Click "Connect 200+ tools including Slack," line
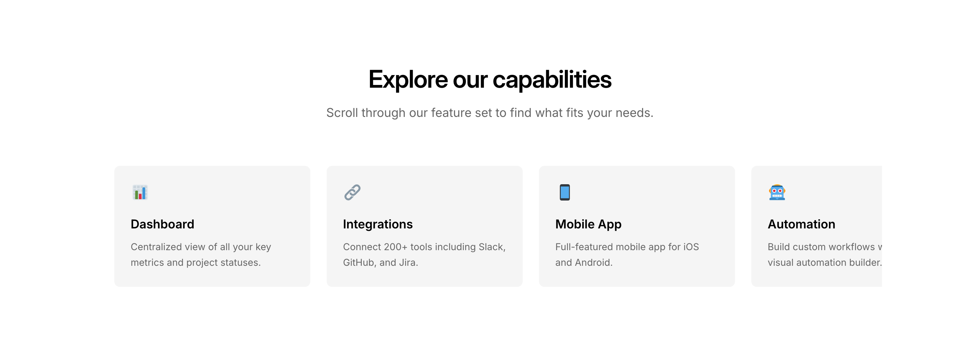The width and height of the screenshot is (980, 363). 424,247
